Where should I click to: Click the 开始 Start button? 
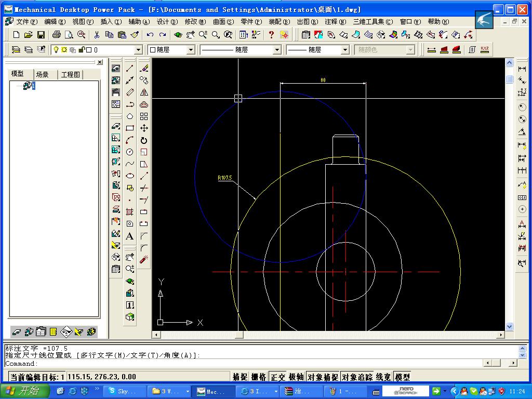pos(25,391)
